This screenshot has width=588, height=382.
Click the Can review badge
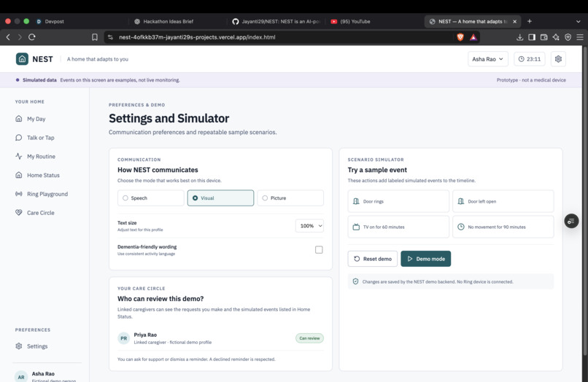pos(309,338)
